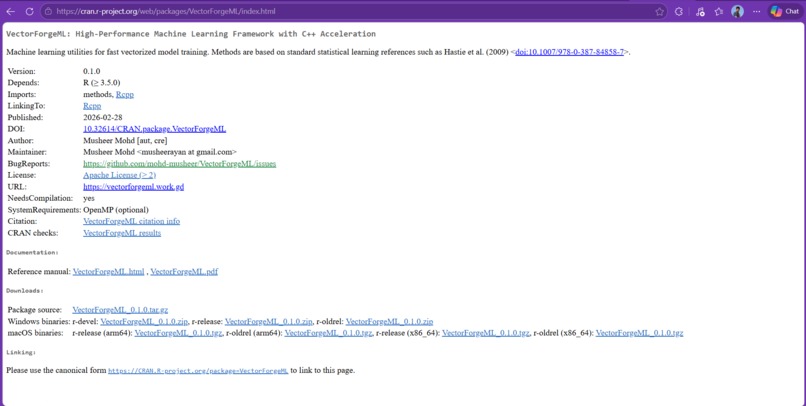This screenshot has width=806, height=406.
Task: Add this page to favorites via star icon
Action: click(x=660, y=11)
